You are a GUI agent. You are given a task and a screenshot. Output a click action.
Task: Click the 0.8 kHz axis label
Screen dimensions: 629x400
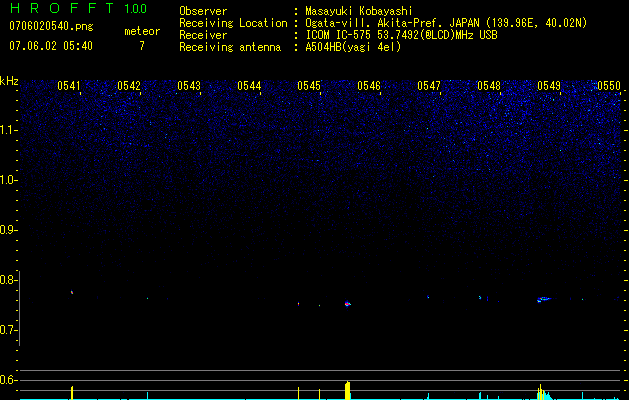pyautogui.click(x=8, y=280)
